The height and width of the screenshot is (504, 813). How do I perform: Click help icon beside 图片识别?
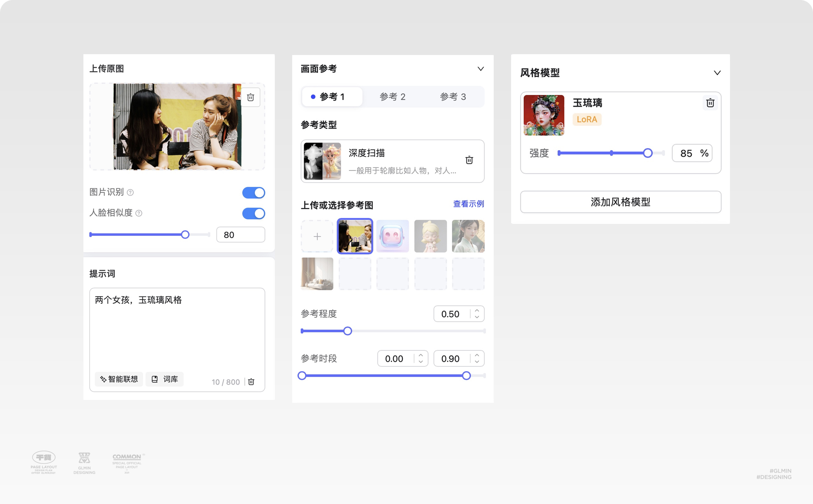tap(130, 193)
